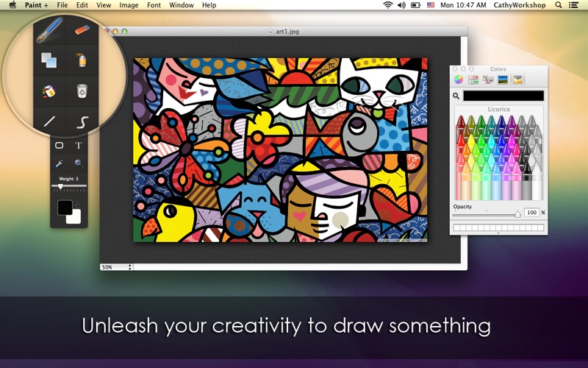Open the Apple menu
This screenshot has height=368, width=588.
tap(12, 5)
